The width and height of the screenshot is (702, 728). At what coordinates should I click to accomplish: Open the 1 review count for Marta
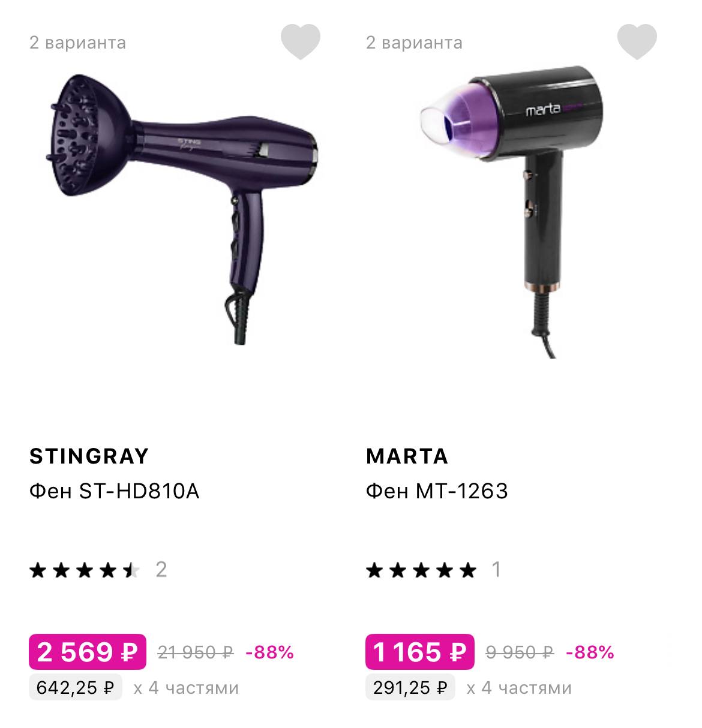496,569
